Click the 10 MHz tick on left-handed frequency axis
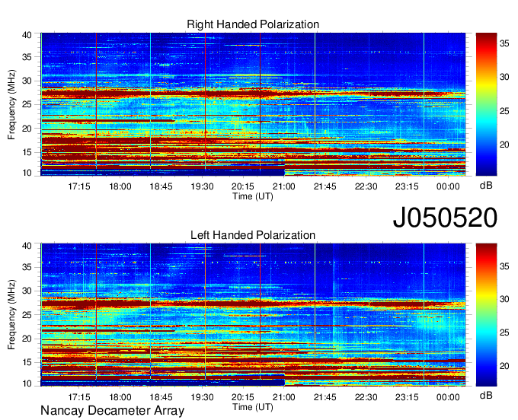Viewport: 518px width, 420px height. click(x=27, y=383)
